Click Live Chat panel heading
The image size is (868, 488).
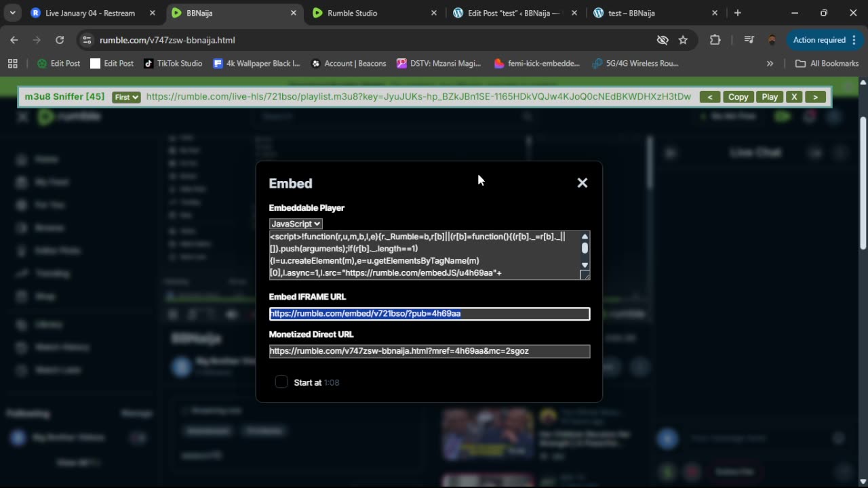[x=755, y=152]
